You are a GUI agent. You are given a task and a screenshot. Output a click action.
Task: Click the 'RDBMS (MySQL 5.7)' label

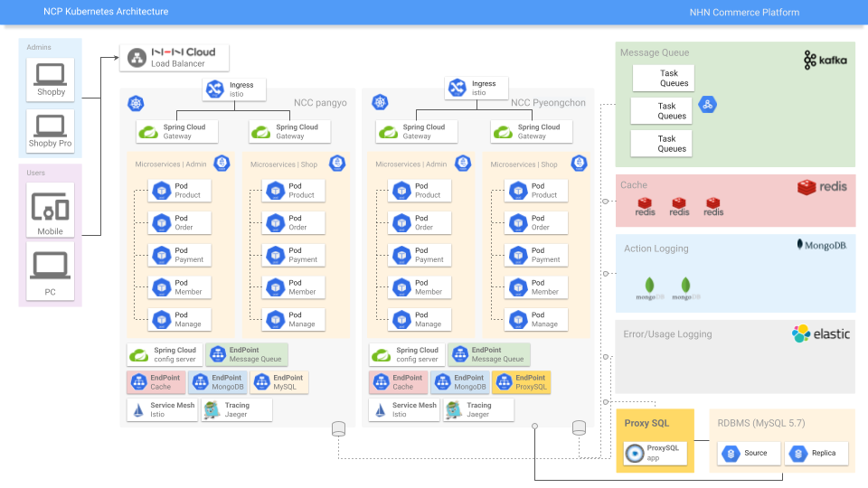pyautogui.click(x=761, y=423)
